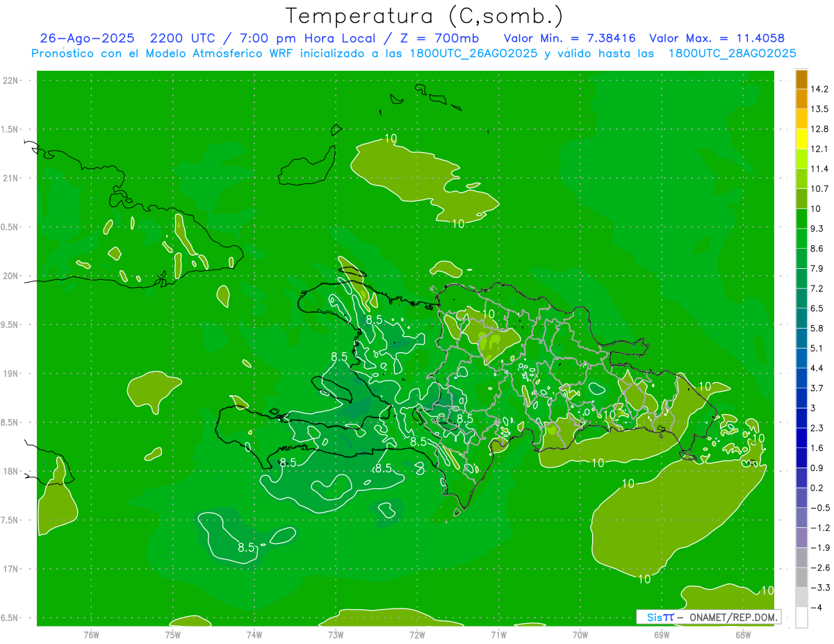Click the "75W" longitude axis label
The width and height of the screenshot is (834, 644).
pos(172,634)
